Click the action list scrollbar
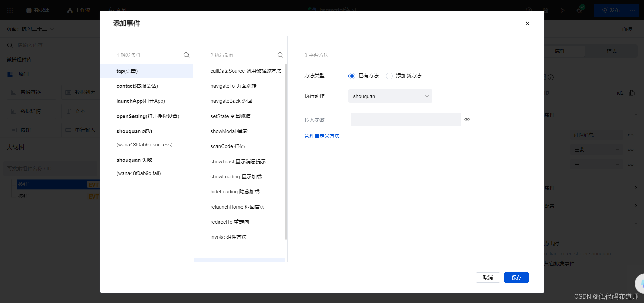 [x=286, y=151]
